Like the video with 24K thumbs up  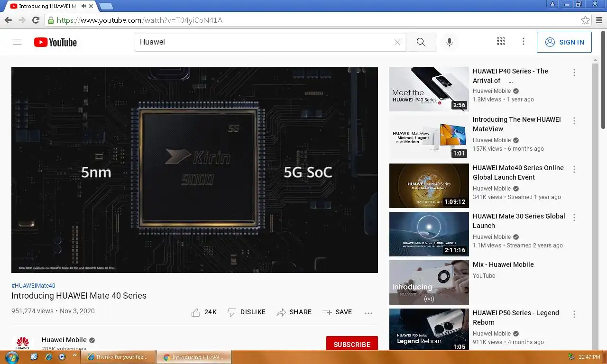[x=204, y=312]
